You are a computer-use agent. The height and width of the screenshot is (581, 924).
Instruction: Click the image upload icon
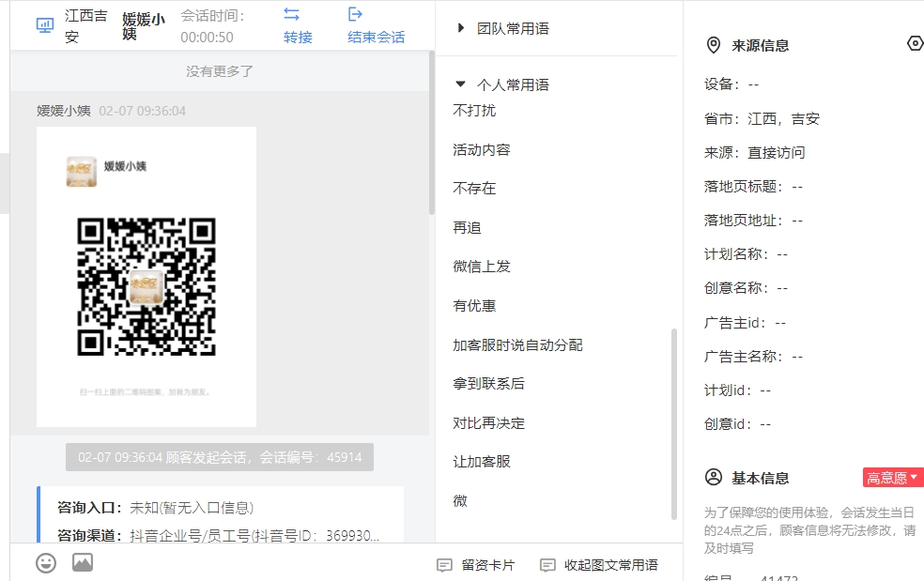coord(83,563)
